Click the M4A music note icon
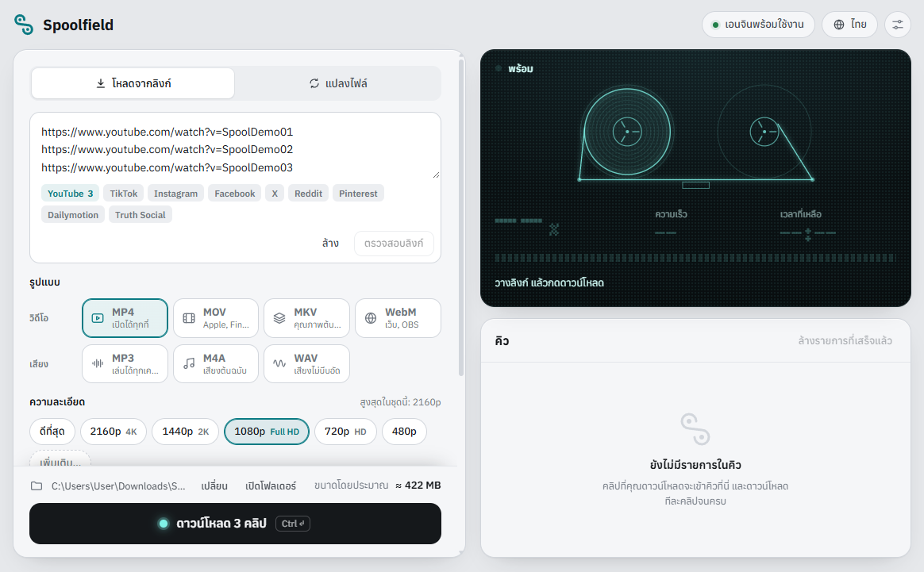This screenshot has height=572, width=924. [189, 364]
